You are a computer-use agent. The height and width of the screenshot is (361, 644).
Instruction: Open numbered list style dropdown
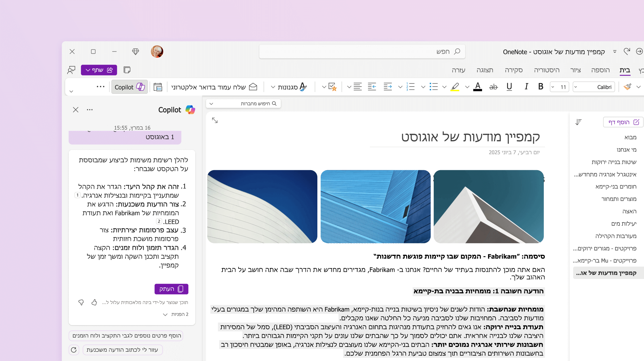coord(400,87)
